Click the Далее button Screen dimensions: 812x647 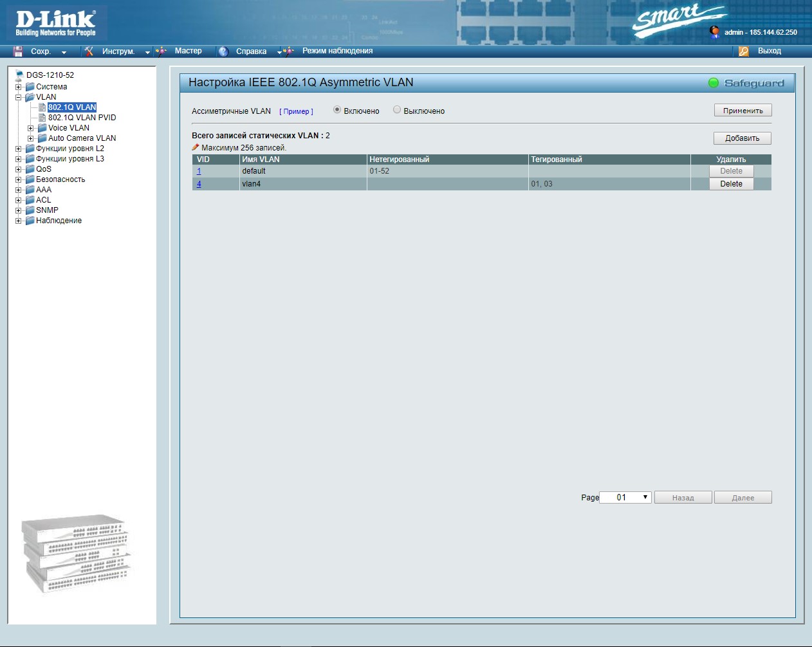pyautogui.click(x=743, y=498)
